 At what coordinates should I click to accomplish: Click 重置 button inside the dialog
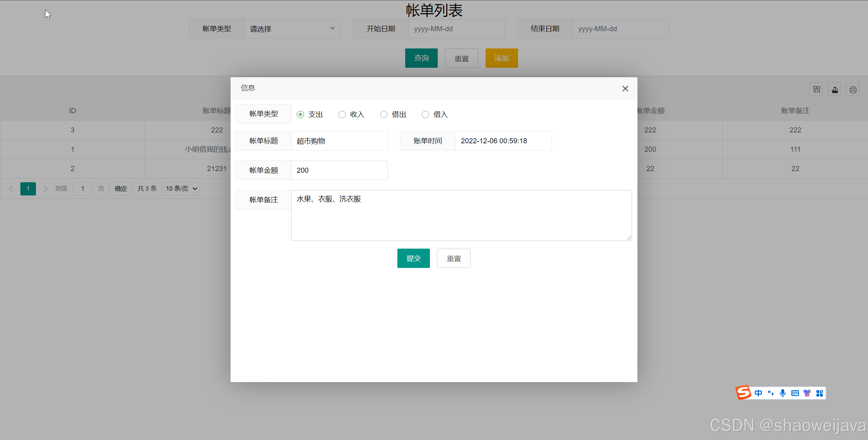tap(454, 258)
